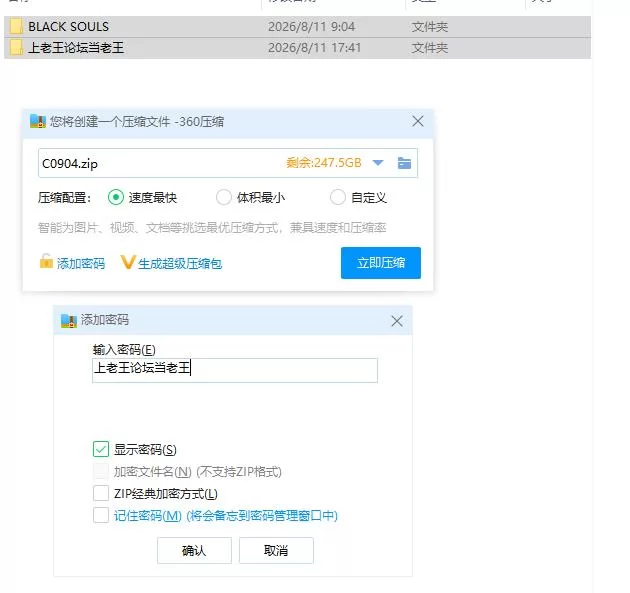The width and height of the screenshot is (630, 593).
Task: Click the C0904.zip filename field
Action: coord(228,163)
